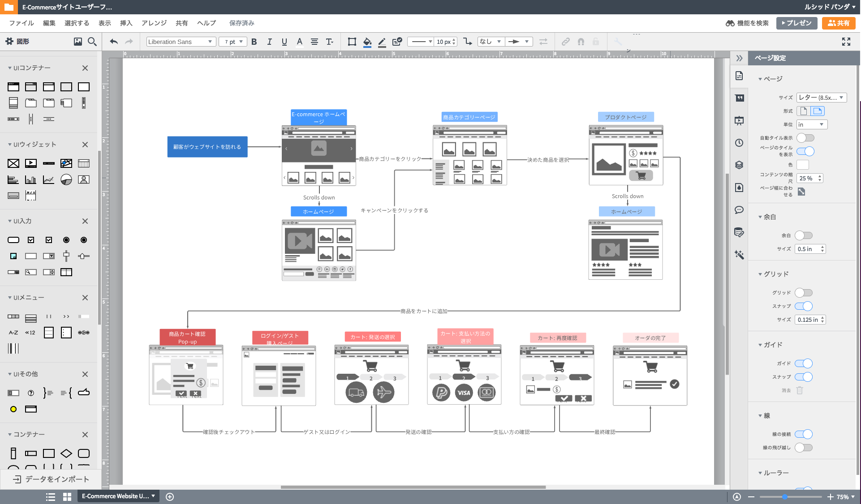Open the shape search magnifier
Image resolution: width=861 pixels, height=504 pixels.
click(x=92, y=42)
